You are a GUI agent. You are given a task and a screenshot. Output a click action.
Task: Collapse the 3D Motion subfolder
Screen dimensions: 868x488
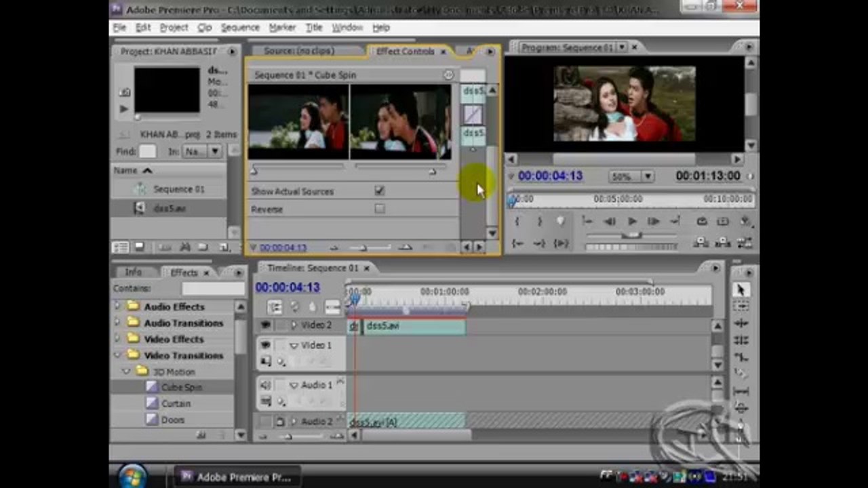pos(126,371)
